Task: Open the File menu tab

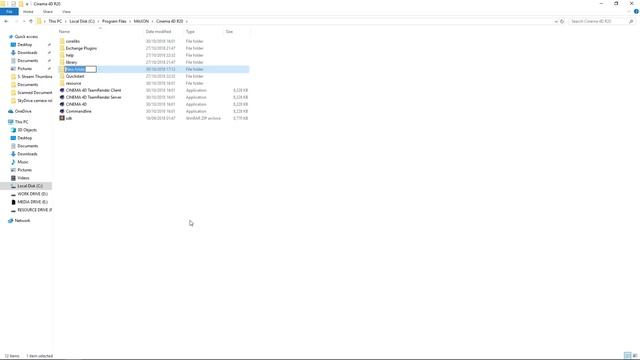Action: [9, 12]
